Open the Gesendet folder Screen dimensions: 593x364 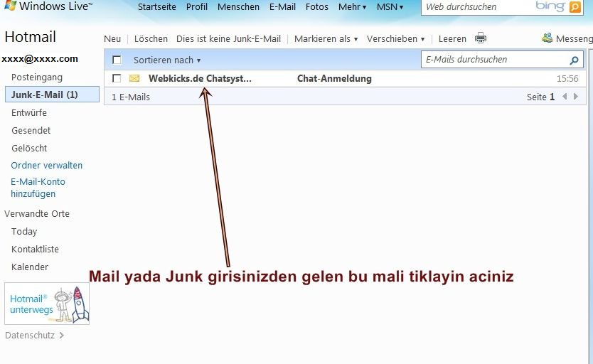pyautogui.click(x=31, y=130)
